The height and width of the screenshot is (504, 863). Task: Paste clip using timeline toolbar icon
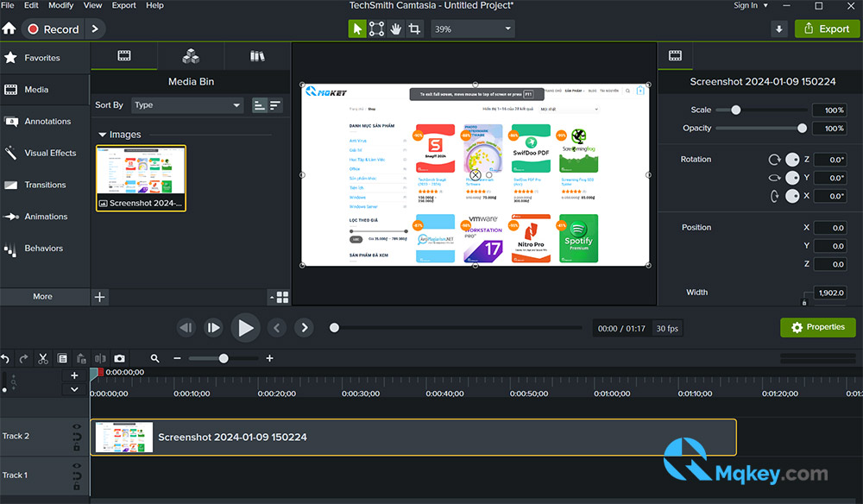point(81,359)
